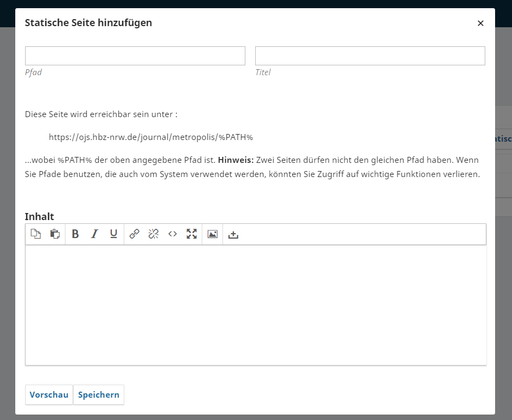The width and height of the screenshot is (512, 420).
Task: Remove link with the unlink icon
Action: [x=153, y=234]
